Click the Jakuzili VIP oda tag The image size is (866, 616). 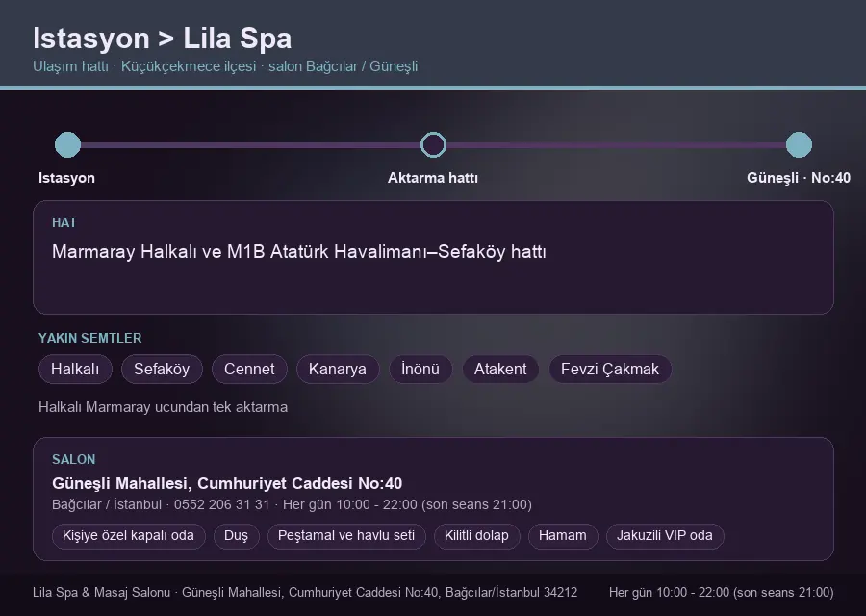pos(664,536)
